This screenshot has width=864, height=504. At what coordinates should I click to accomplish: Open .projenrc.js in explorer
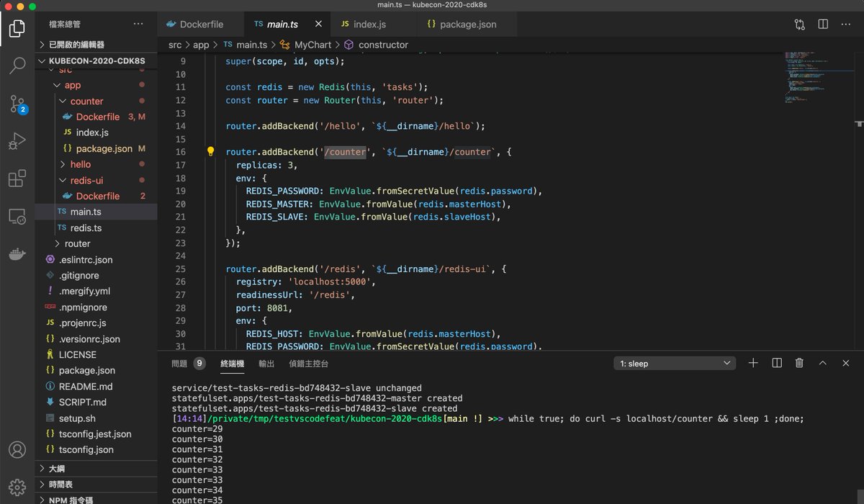pos(96,323)
